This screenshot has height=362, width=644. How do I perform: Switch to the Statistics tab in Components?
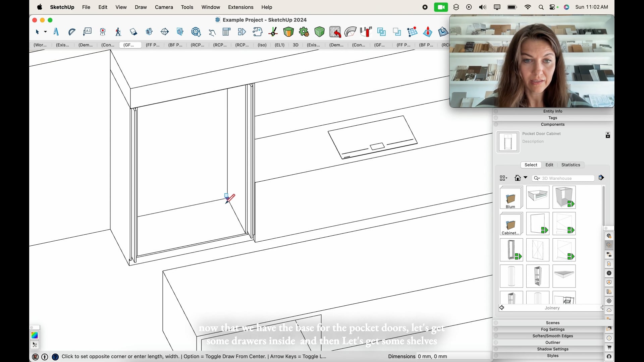coord(571,165)
